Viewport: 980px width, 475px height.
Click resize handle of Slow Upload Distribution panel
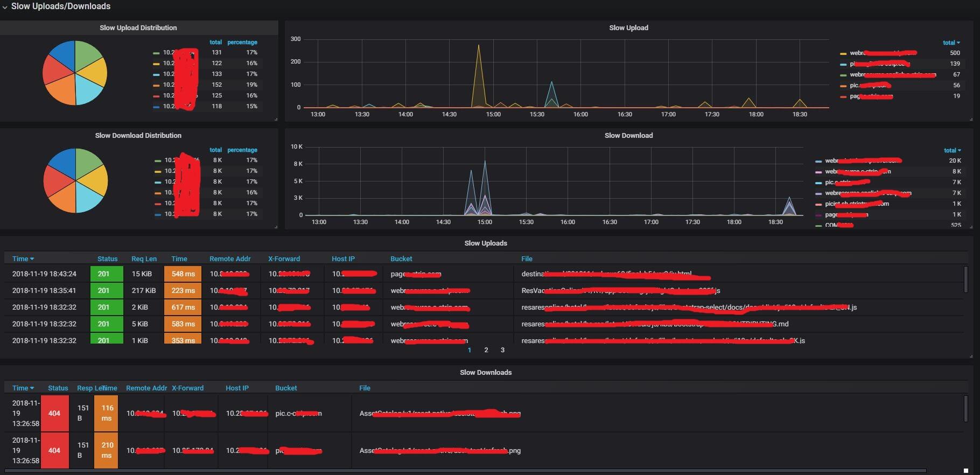(276, 119)
